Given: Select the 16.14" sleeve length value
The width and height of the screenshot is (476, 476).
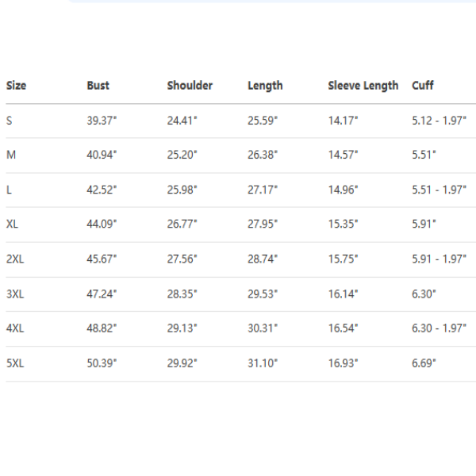Looking at the screenshot, I should coord(343,294).
